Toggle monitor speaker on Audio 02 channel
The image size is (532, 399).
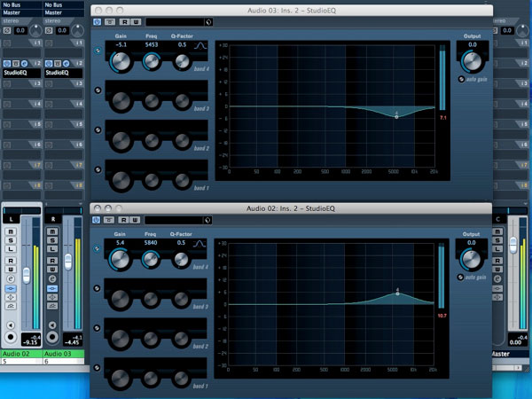11,325
